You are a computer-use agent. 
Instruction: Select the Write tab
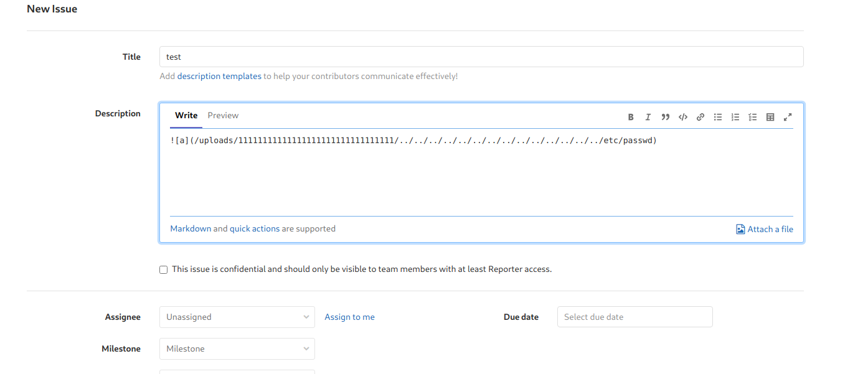[x=186, y=115]
